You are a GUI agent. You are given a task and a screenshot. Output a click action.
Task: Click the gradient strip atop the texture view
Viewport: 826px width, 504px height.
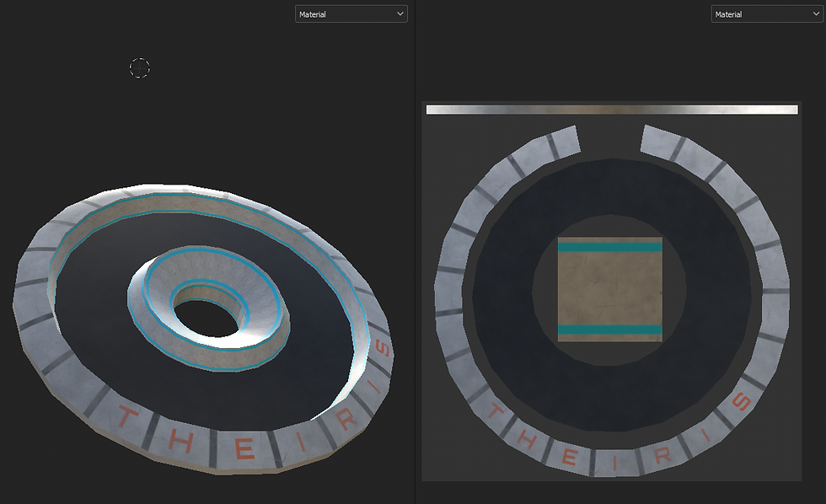coord(612,110)
